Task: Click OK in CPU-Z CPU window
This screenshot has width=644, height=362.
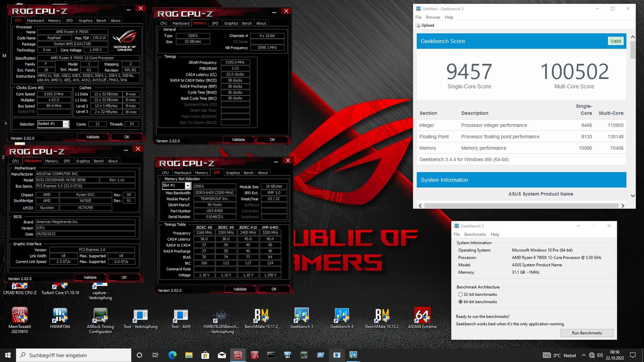Action: [127, 137]
